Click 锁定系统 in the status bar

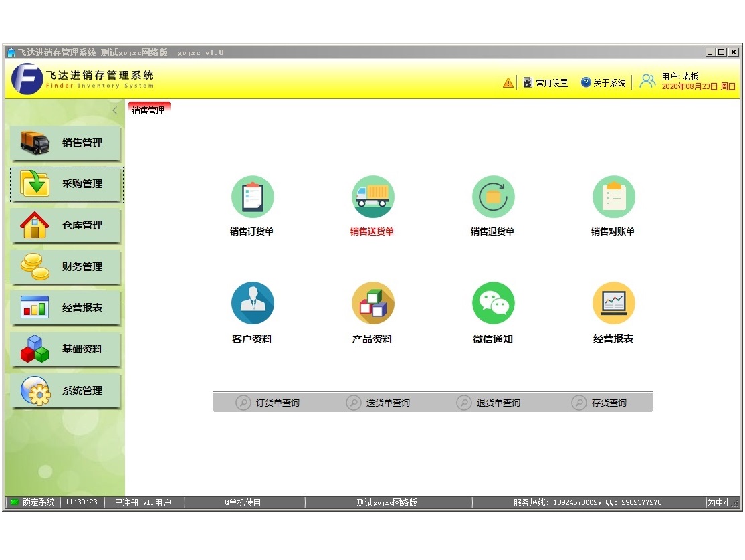(33, 502)
